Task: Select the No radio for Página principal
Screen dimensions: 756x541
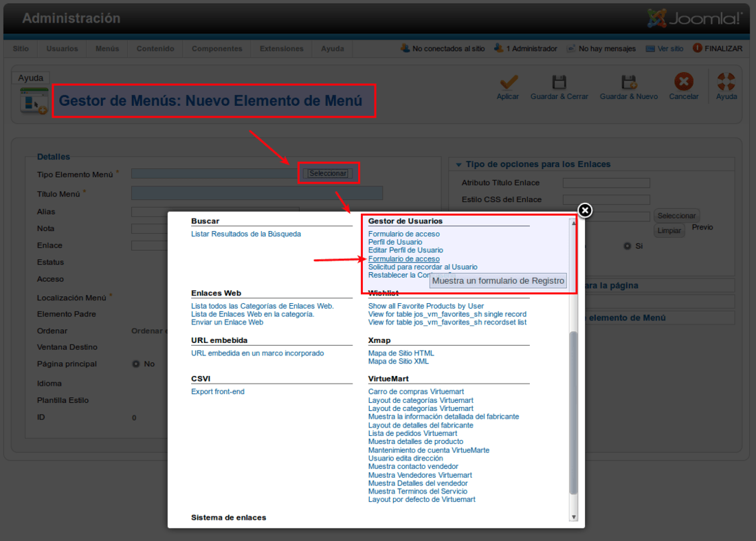Action: (x=136, y=364)
